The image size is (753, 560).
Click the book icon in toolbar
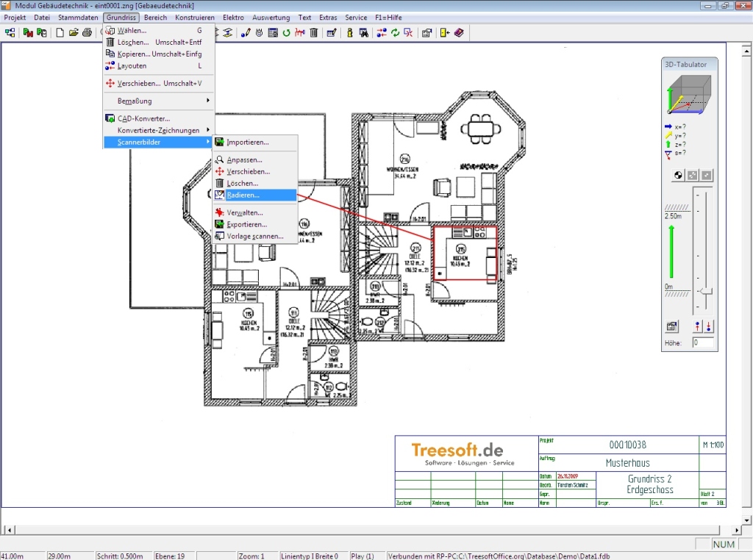(459, 33)
